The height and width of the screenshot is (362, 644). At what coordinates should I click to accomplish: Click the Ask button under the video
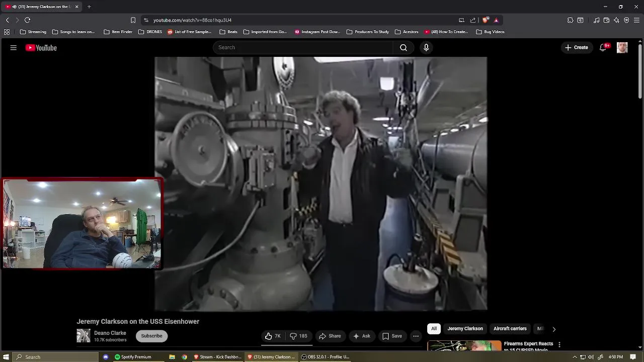click(362, 336)
